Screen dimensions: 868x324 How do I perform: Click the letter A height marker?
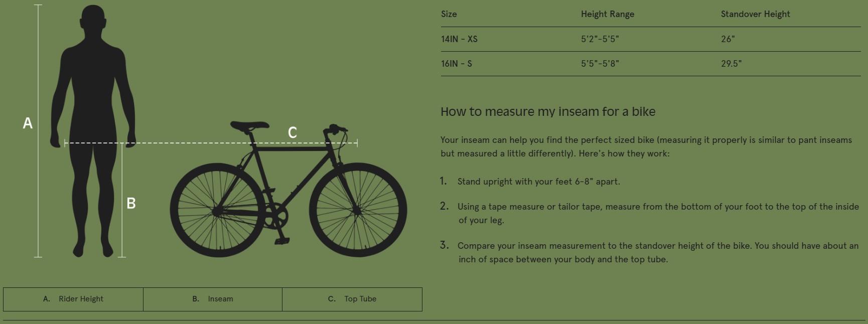pyautogui.click(x=28, y=123)
